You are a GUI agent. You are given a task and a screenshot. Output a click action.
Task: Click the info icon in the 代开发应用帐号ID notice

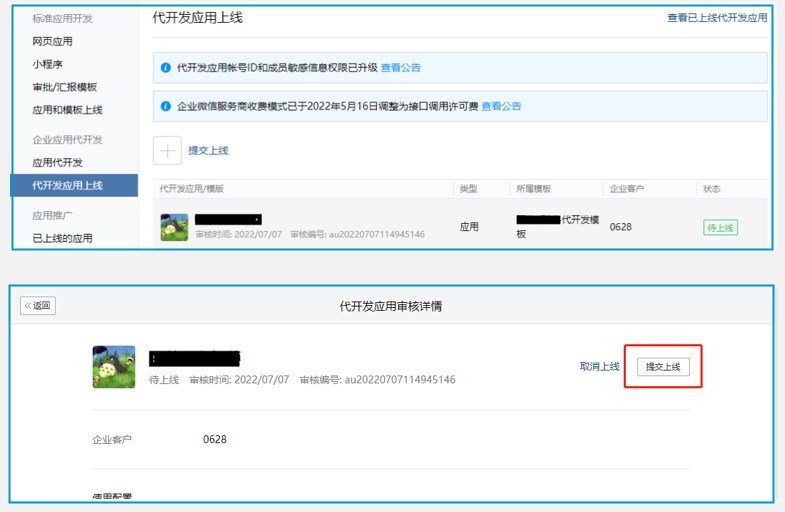166,68
